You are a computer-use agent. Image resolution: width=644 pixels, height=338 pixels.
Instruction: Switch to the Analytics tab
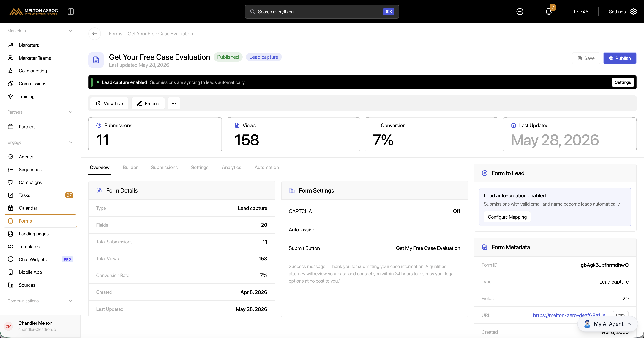(x=231, y=167)
